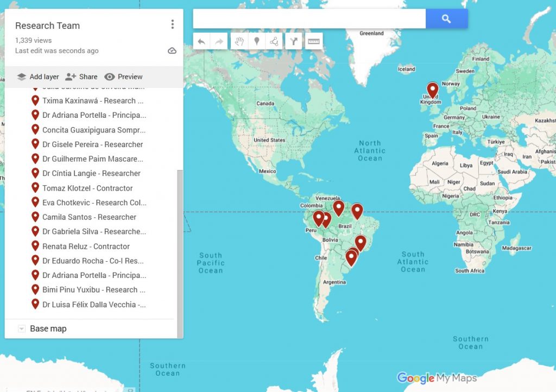Select the measure distances ruler tool
Viewport: 556px width, 392px height.
pyautogui.click(x=314, y=41)
